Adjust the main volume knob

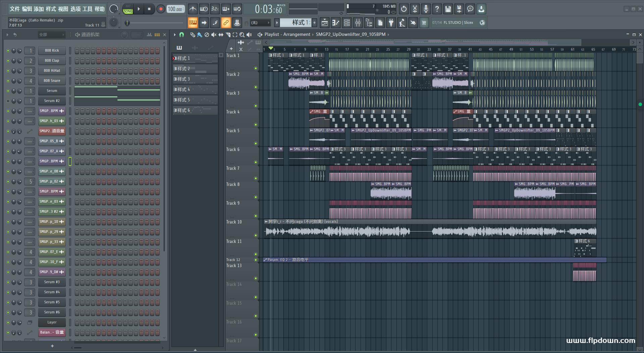click(114, 9)
